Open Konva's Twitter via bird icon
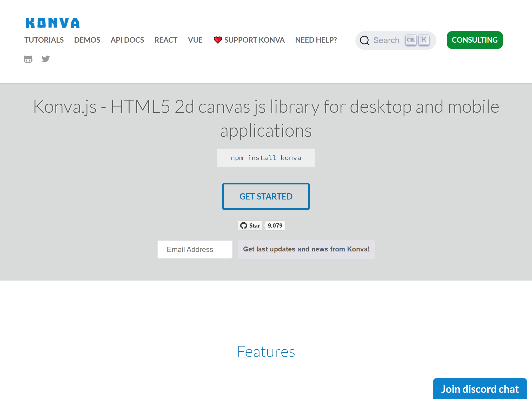Screen dimensions: 532x399 (45, 59)
